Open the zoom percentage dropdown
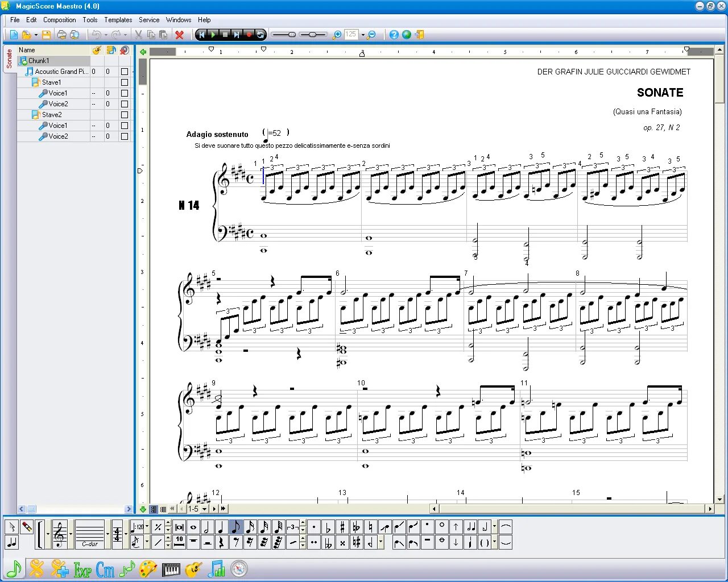The height and width of the screenshot is (582, 728). tap(363, 35)
